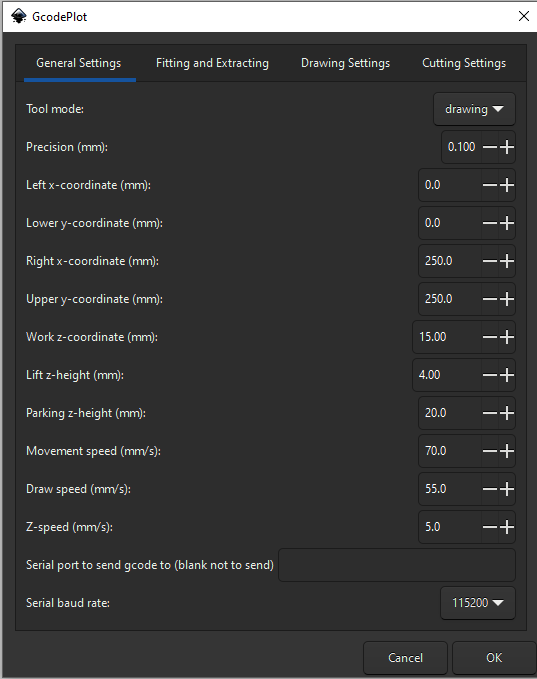Screen dimensions: 537x679
Task: Focus the serial port text field
Action: click(397, 565)
